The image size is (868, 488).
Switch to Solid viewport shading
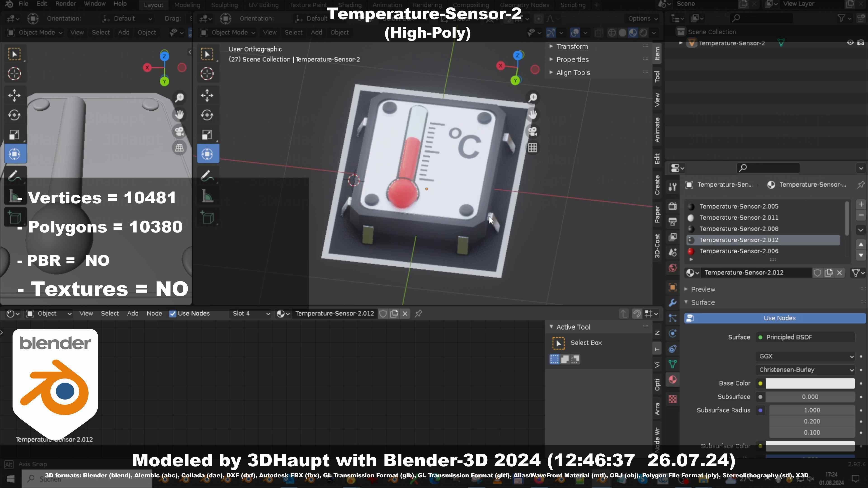click(622, 33)
